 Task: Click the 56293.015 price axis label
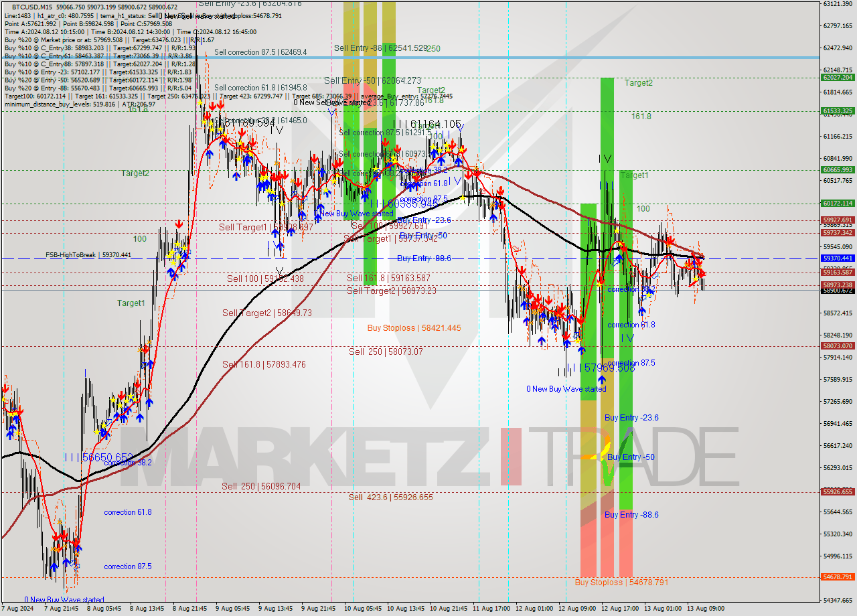pos(838,468)
